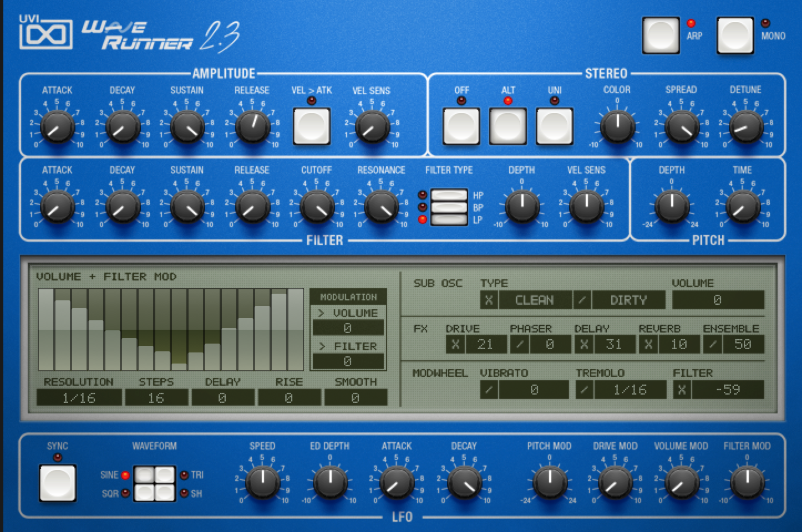Click the MODULATION header in step display
The image size is (802, 532).
coord(348,297)
